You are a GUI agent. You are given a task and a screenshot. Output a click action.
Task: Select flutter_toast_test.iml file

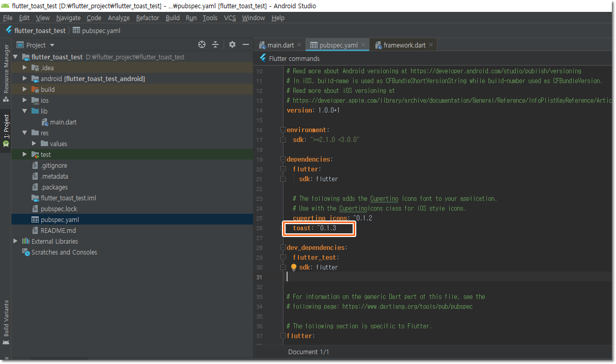[x=68, y=198]
